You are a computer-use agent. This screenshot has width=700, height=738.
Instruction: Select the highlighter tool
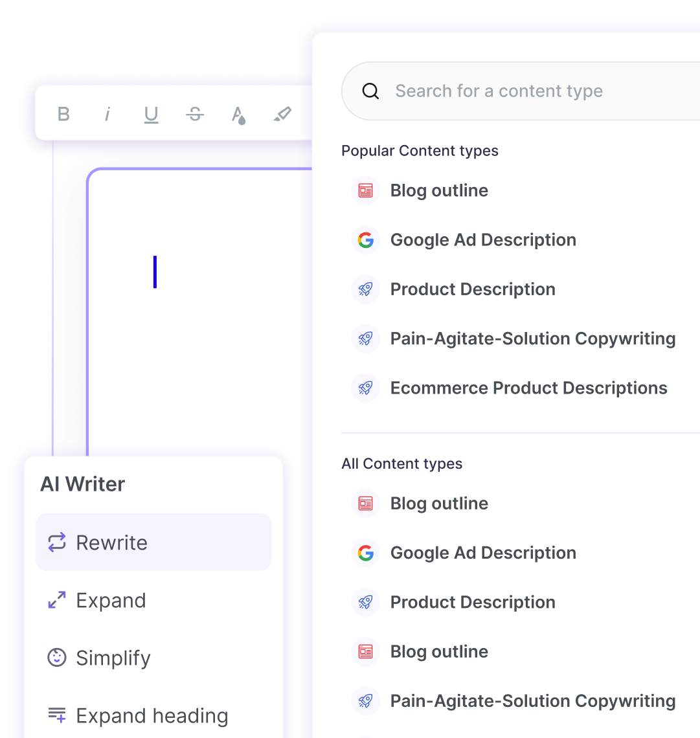click(282, 115)
